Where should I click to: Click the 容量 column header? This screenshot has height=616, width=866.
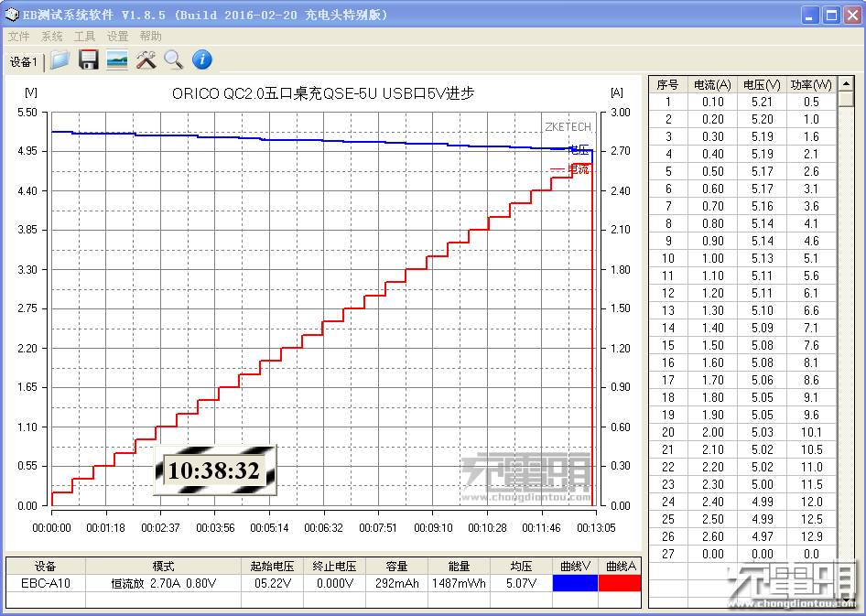[396, 566]
